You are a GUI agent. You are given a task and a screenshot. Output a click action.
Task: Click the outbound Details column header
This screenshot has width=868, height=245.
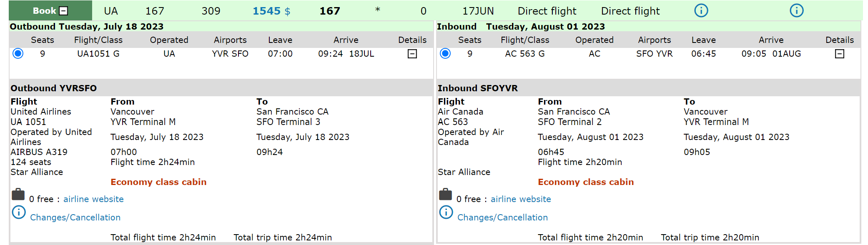click(412, 40)
